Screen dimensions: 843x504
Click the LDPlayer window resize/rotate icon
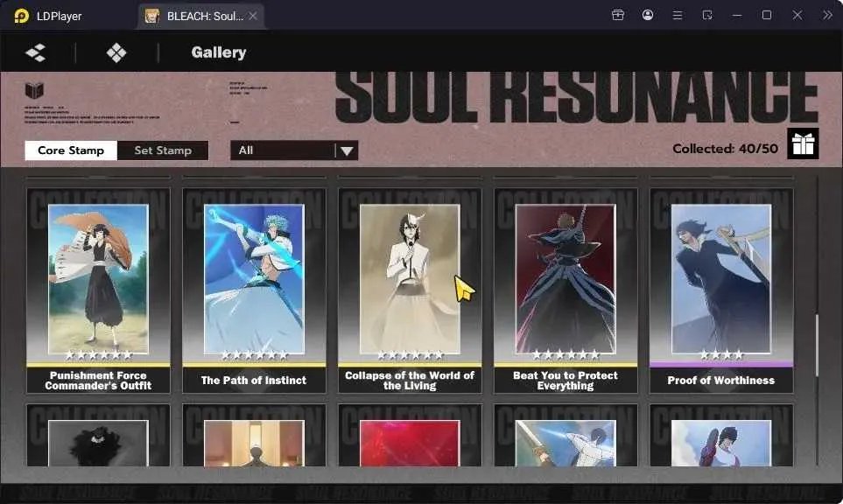(x=707, y=15)
